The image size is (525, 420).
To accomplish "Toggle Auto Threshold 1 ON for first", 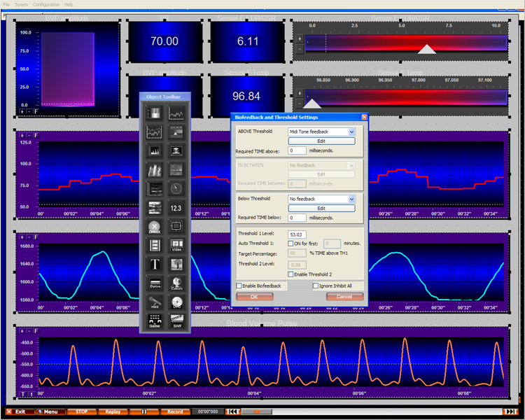I will pos(290,243).
